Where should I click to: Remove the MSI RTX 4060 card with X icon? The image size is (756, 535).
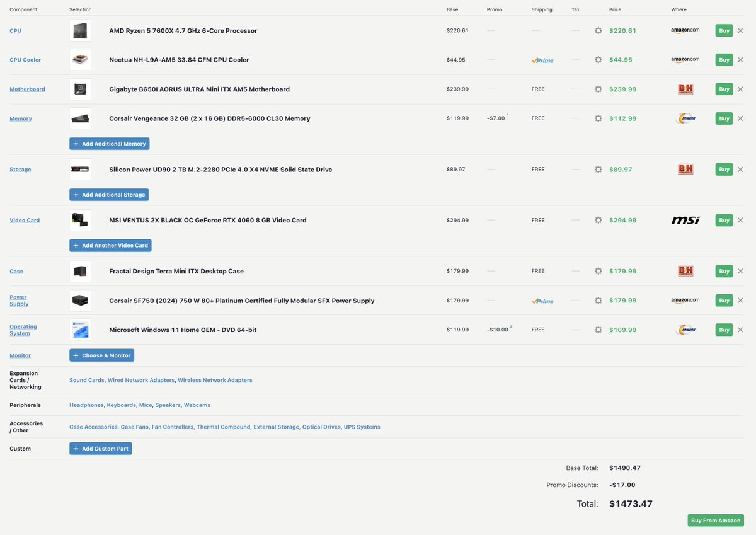point(740,220)
